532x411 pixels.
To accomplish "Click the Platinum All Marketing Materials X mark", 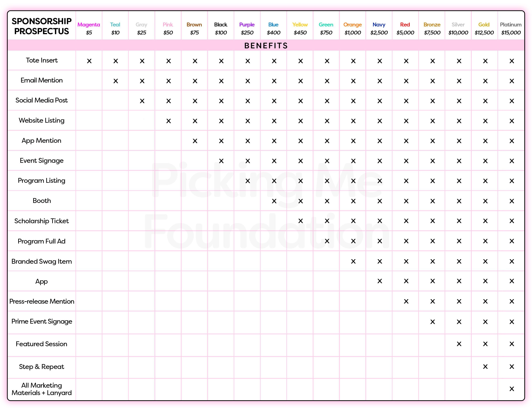I will click(x=512, y=389).
